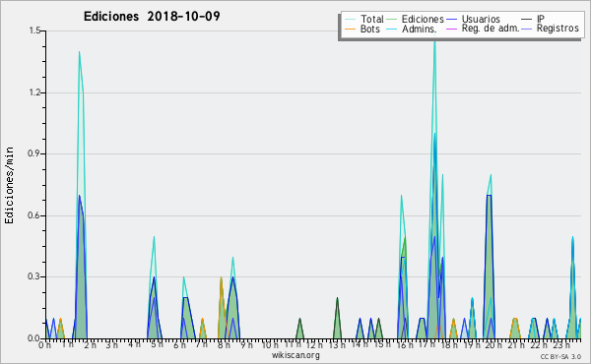This screenshot has height=364, width=591.
Task: Click the '13 h' x-axis label
Action: [336, 345]
